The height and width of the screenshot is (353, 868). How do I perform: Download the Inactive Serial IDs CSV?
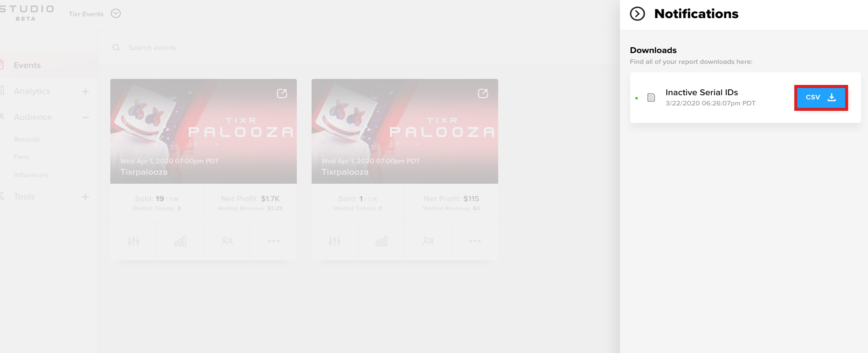tap(821, 98)
